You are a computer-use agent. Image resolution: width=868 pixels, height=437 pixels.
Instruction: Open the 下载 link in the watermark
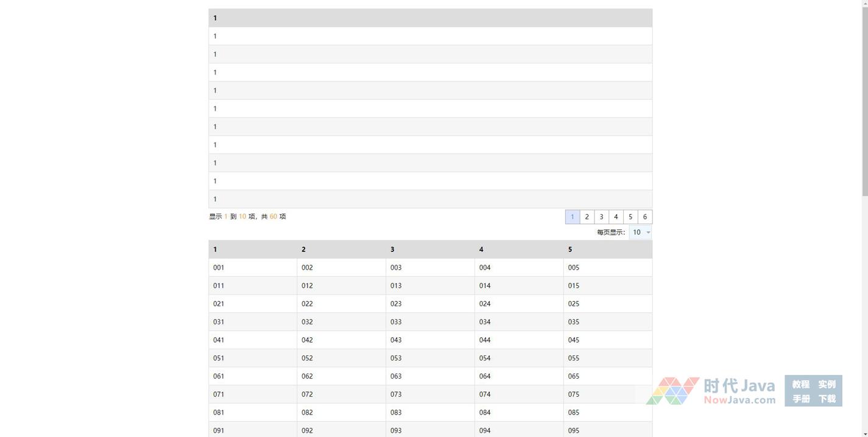827,399
